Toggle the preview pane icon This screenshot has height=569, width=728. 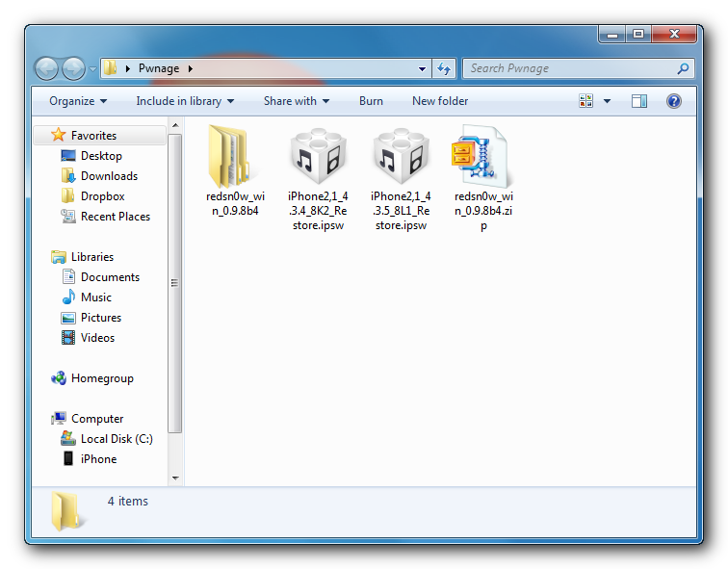coord(639,101)
